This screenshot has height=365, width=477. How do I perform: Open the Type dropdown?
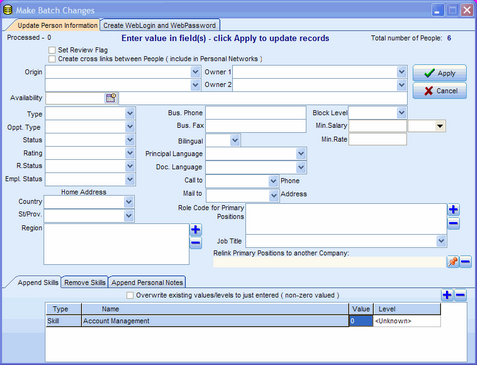(x=130, y=113)
